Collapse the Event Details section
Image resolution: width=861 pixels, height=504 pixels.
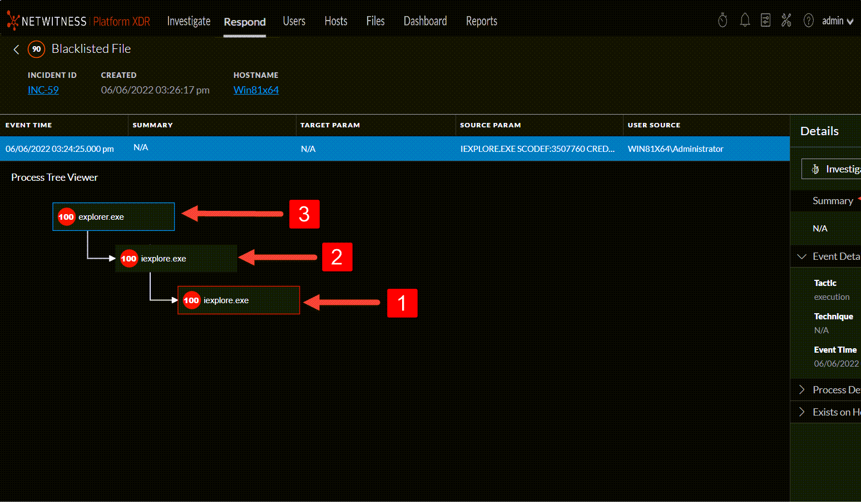coord(802,256)
